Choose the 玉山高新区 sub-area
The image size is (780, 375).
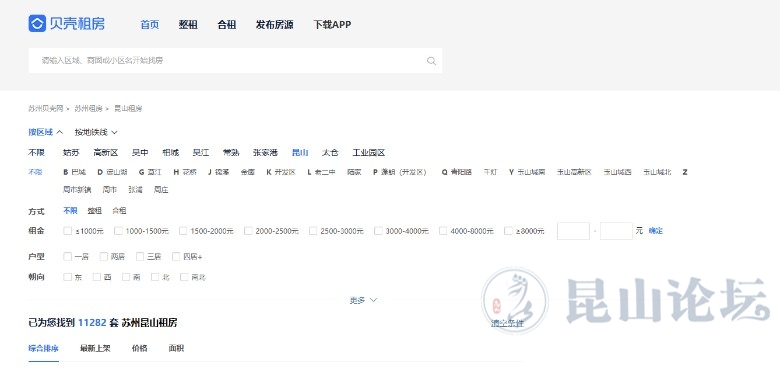pyautogui.click(x=575, y=172)
